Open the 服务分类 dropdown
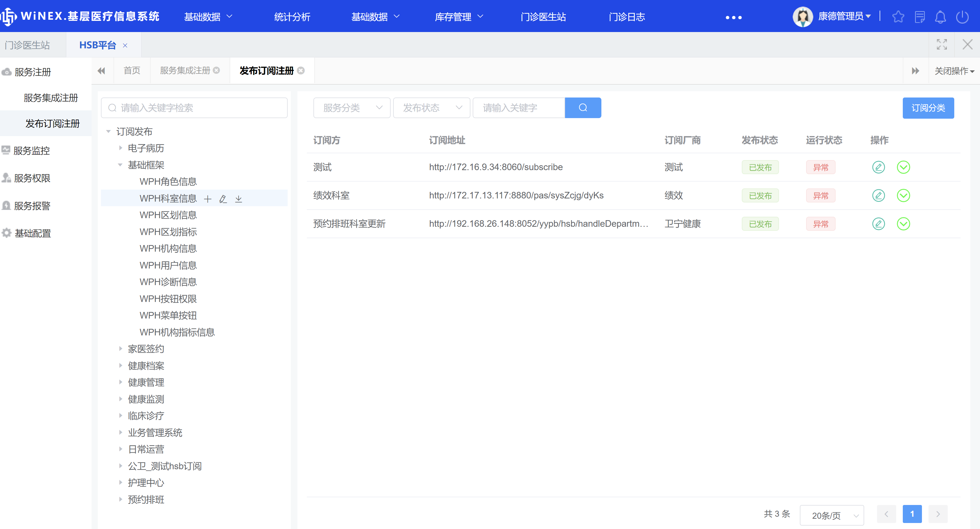The height and width of the screenshot is (529, 980). pyautogui.click(x=351, y=108)
